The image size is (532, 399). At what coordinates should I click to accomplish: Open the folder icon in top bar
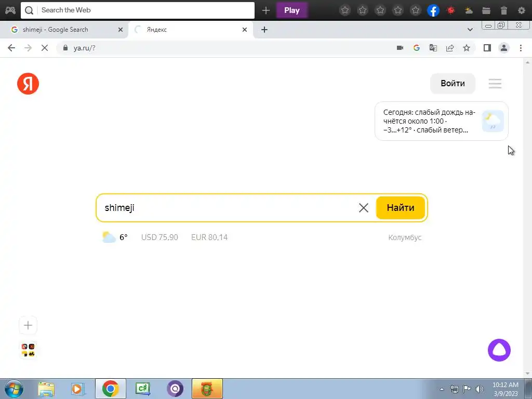(x=486, y=10)
